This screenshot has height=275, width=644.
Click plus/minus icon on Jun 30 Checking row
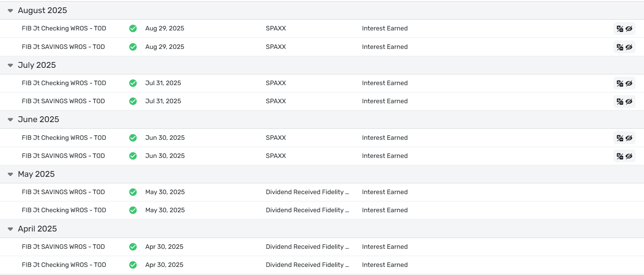click(620, 138)
